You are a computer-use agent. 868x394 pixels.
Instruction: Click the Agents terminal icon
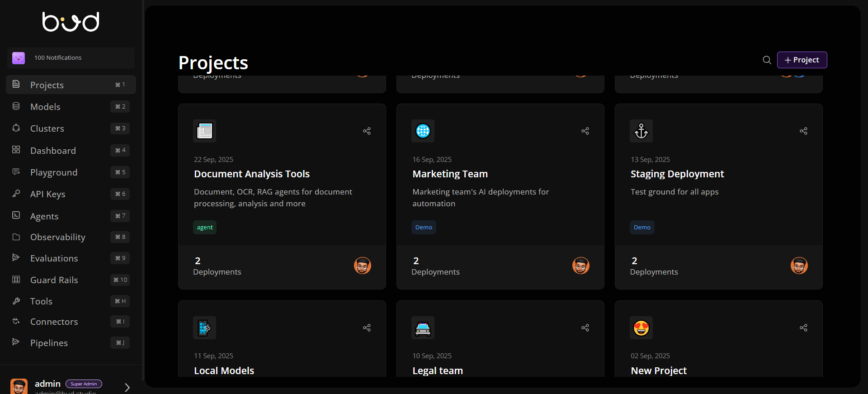click(16, 215)
